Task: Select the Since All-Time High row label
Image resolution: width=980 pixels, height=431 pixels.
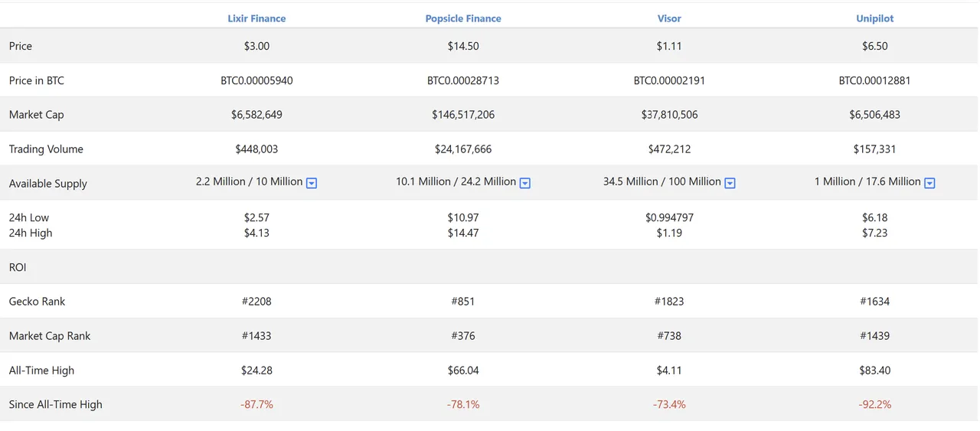Action: [56, 404]
